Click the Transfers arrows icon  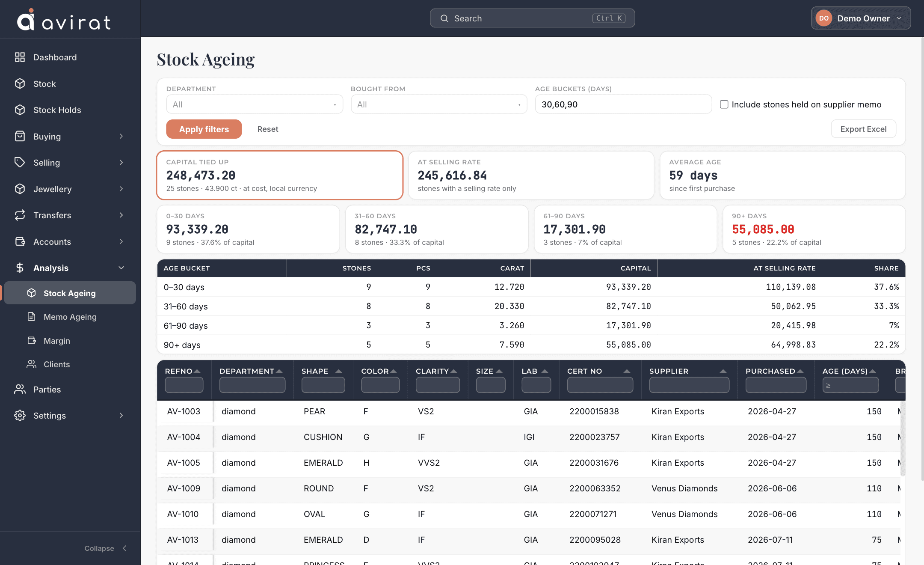(x=20, y=215)
